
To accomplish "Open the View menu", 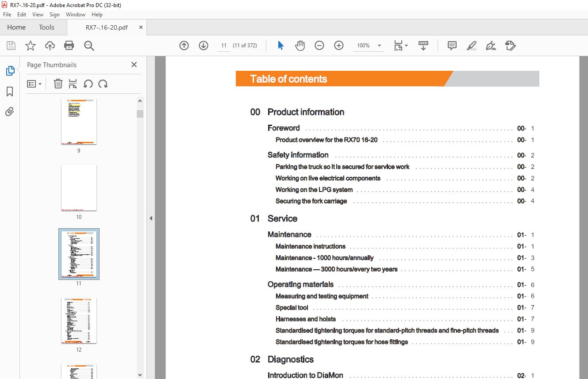I will click(38, 15).
